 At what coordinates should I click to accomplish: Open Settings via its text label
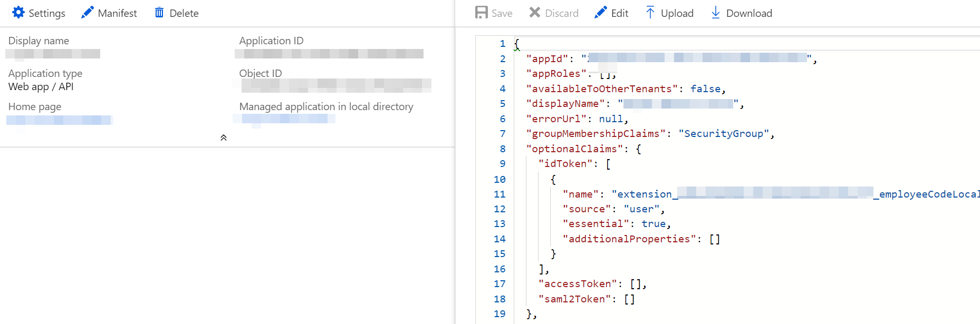(47, 13)
